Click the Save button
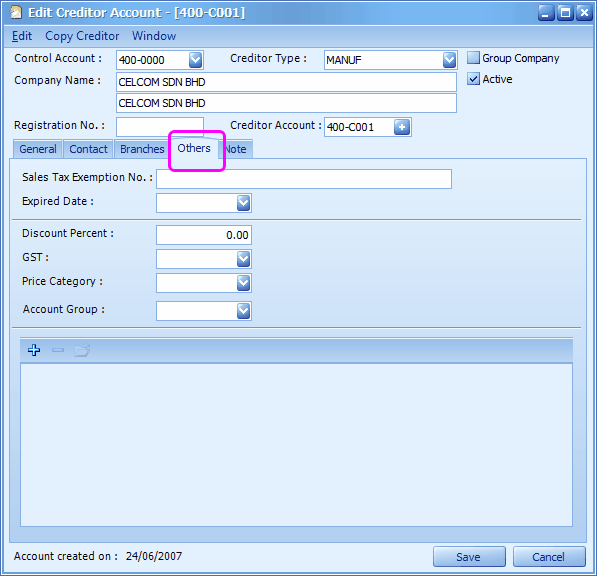Image resolution: width=597 pixels, height=576 pixels. click(469, 557)
